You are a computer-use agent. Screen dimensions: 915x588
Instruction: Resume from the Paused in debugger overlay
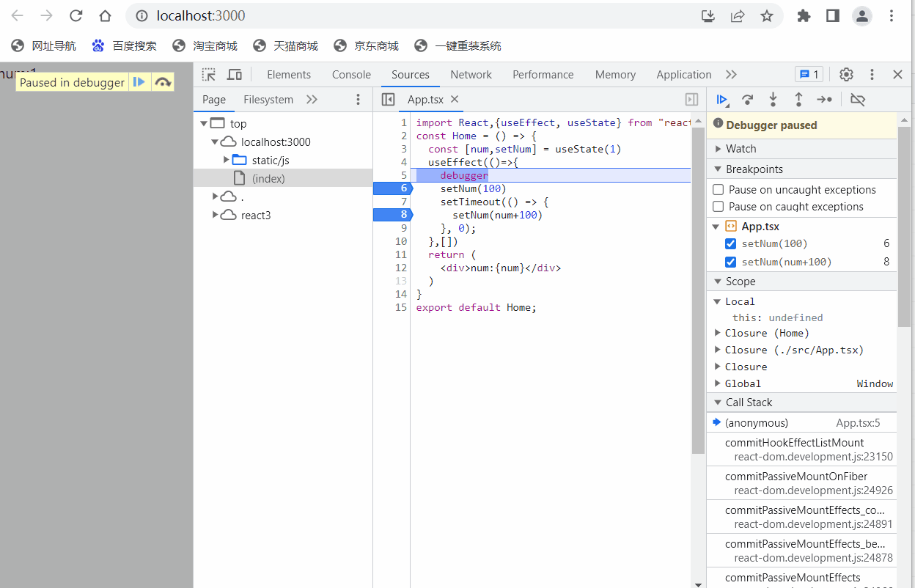139,82
